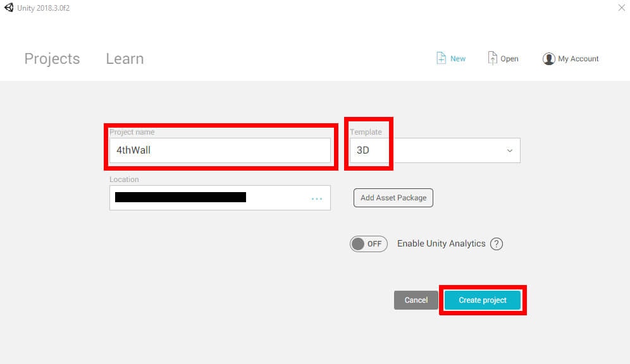630x364 pixels.
Task: Click the Location field label
Action: point(124,179)
